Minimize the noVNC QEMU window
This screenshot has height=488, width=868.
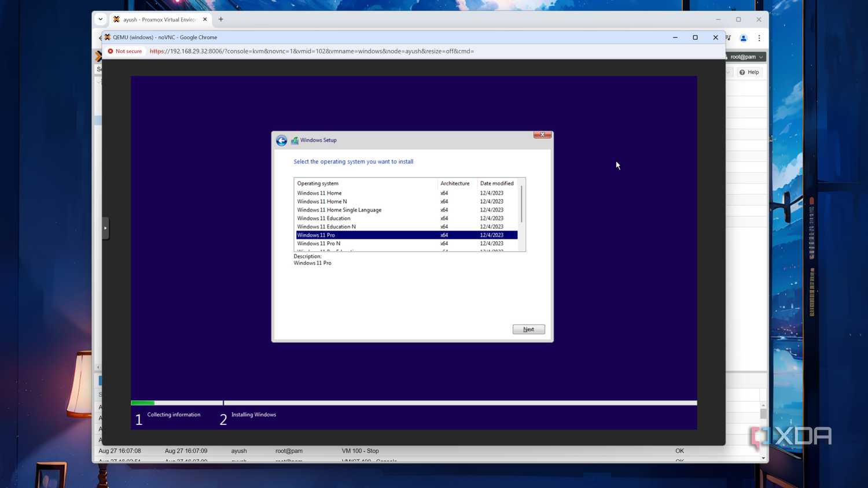pyautogui.click(x=675, y=38)
